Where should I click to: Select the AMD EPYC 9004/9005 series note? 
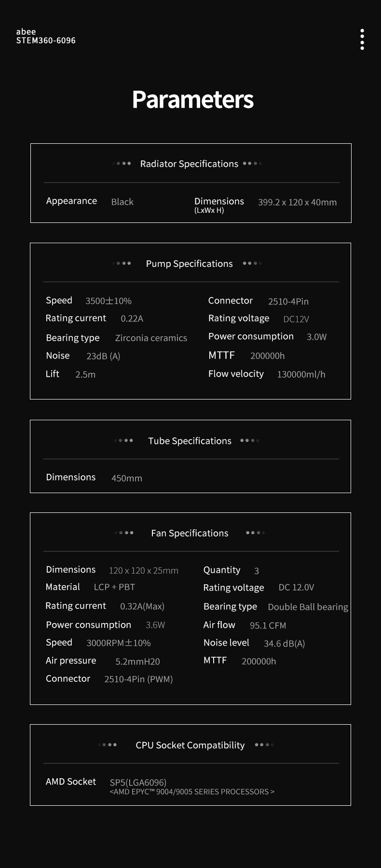coord(192,792)
